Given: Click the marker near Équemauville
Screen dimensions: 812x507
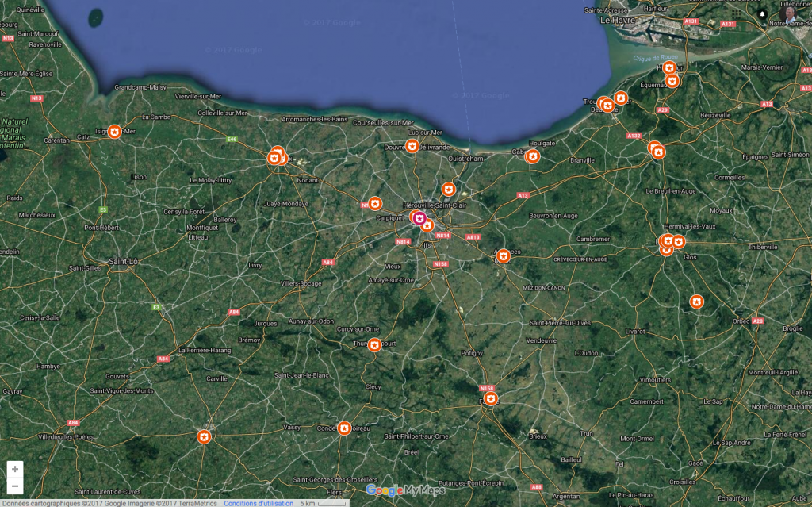Looking at the screenshot, I should point(672,80).
